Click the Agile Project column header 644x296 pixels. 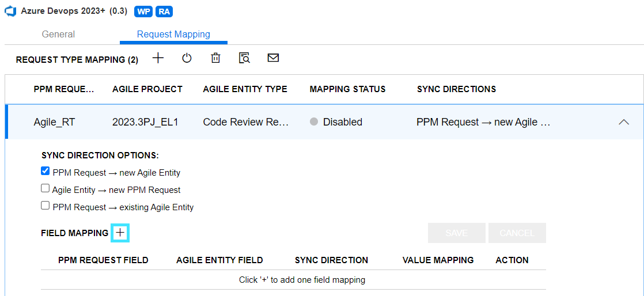pyautogui.click(x=147, y=89)
